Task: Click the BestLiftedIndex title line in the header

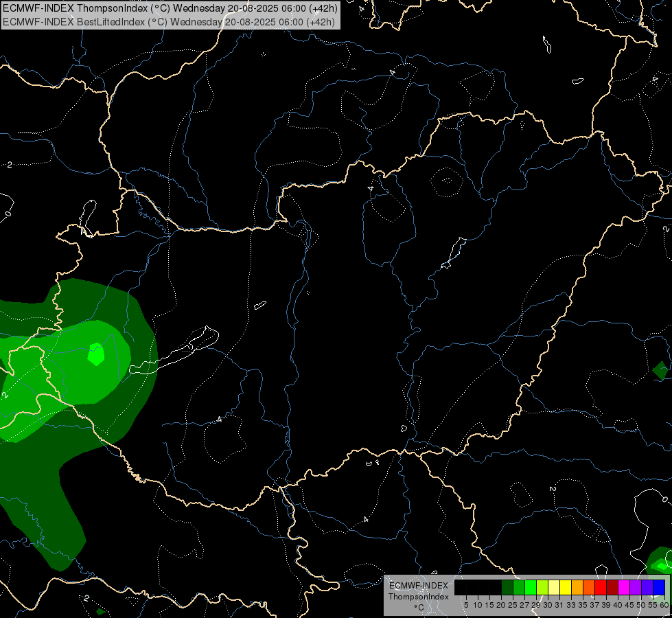Action: (168, 22)
